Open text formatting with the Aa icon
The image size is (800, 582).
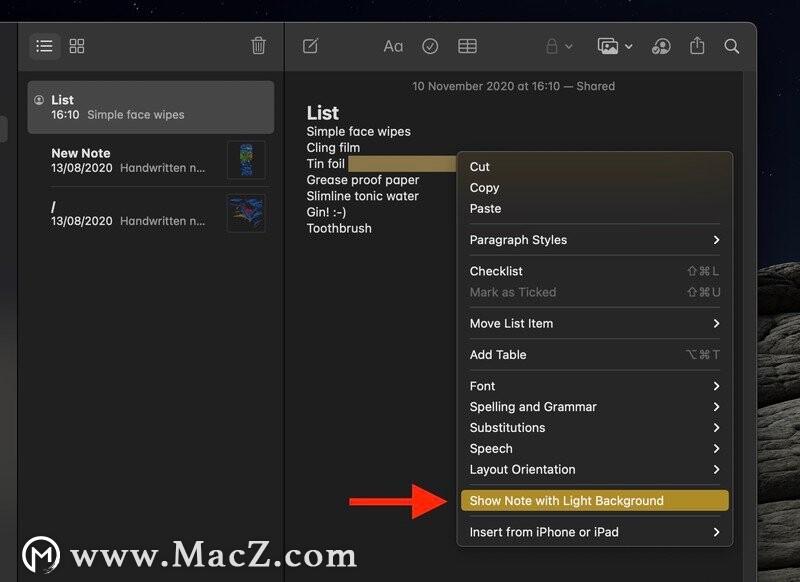pos(392,46)
